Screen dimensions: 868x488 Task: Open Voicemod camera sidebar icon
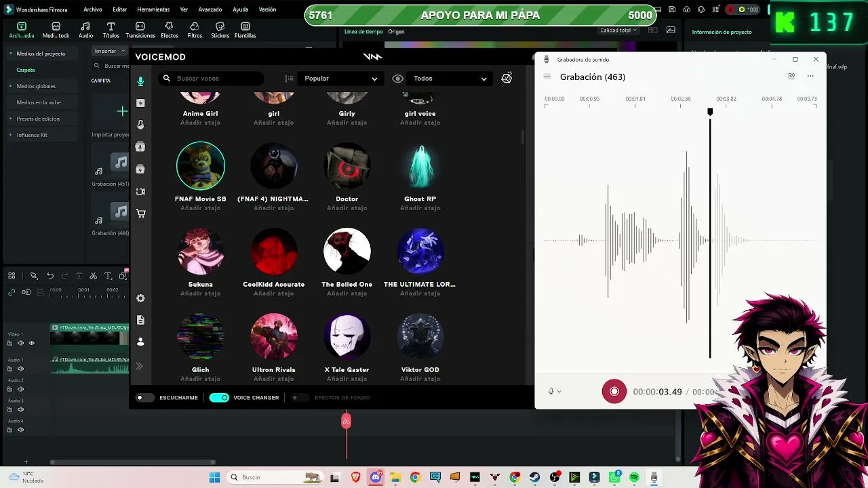140,192
